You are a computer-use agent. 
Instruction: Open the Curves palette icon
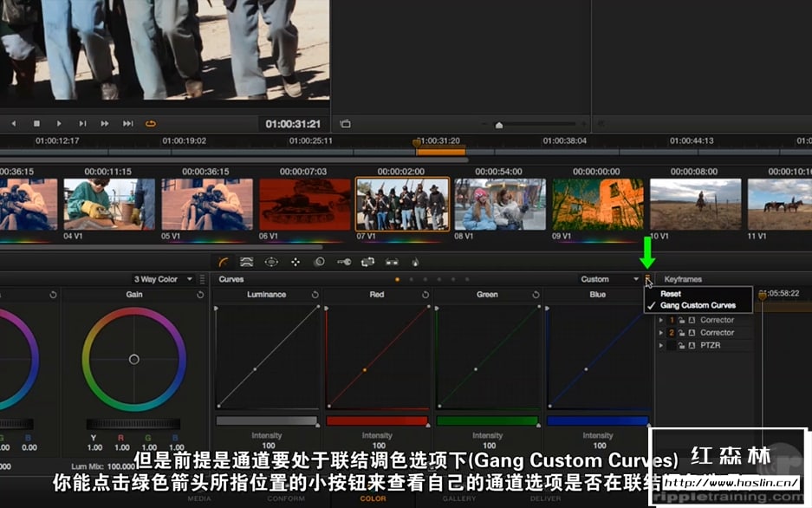(224, 262)
